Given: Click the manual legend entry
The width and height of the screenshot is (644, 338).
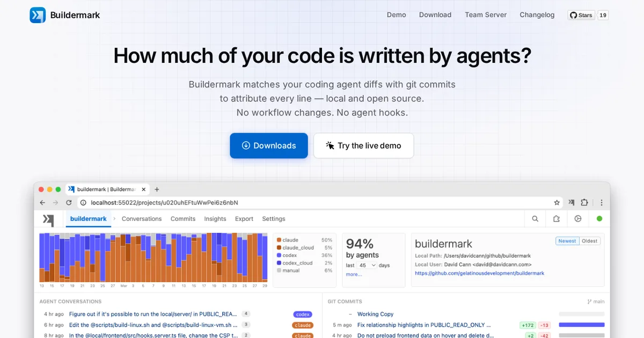Looking at the screenshot, I should click(305, 270).
